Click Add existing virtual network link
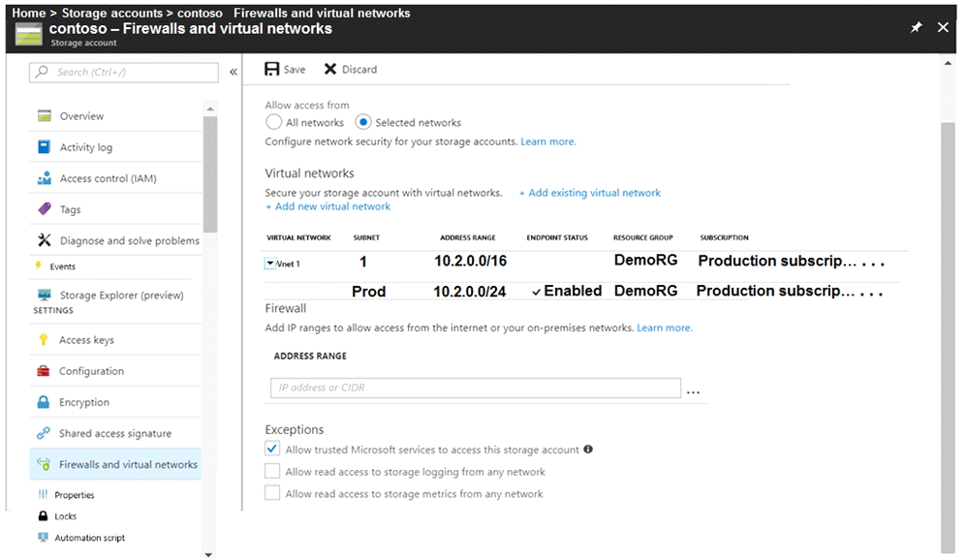967x560 pixels. tap(589, 193)
